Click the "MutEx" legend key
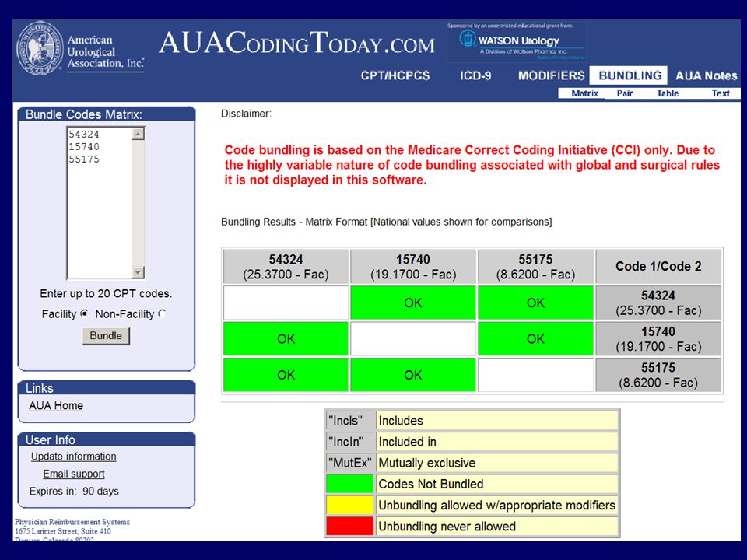Screen dimensions: 747x560 349,463
